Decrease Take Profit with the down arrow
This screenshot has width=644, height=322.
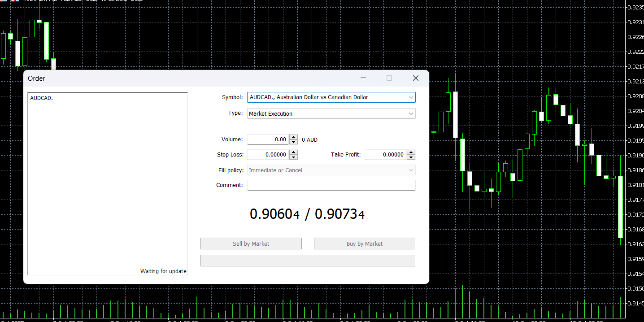click(x=411, y=157)
